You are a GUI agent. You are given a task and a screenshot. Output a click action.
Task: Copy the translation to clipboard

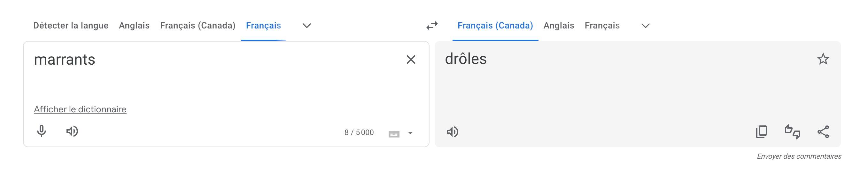[762, 132]
